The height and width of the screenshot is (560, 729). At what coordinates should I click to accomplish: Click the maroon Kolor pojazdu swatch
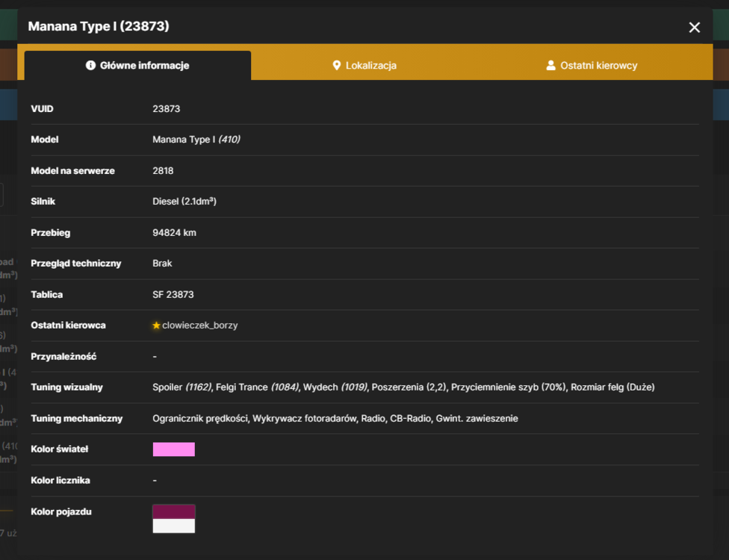tap(174, 511)
